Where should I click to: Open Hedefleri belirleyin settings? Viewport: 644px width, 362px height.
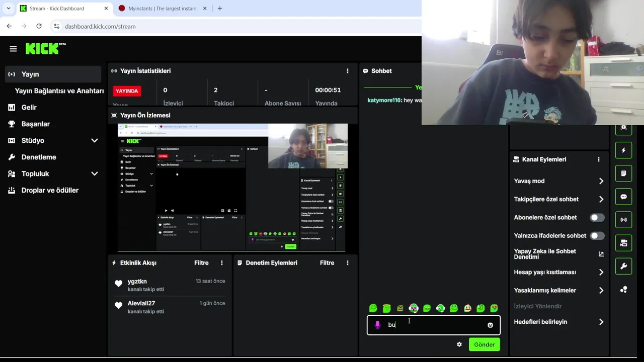[558, 322]
